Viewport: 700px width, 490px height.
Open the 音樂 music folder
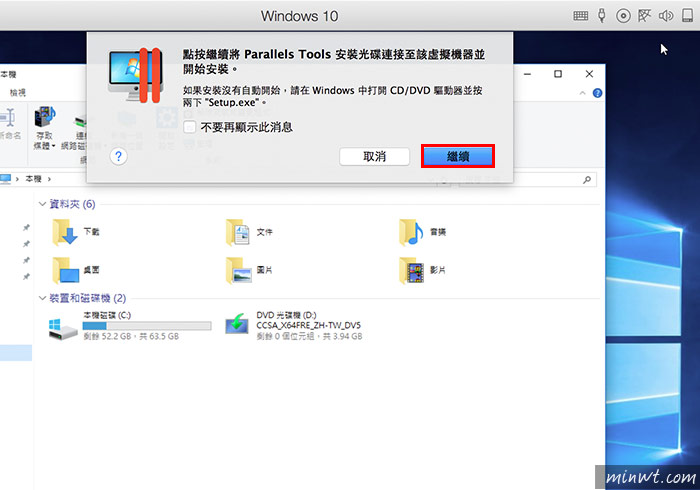(x=423, y=232)
